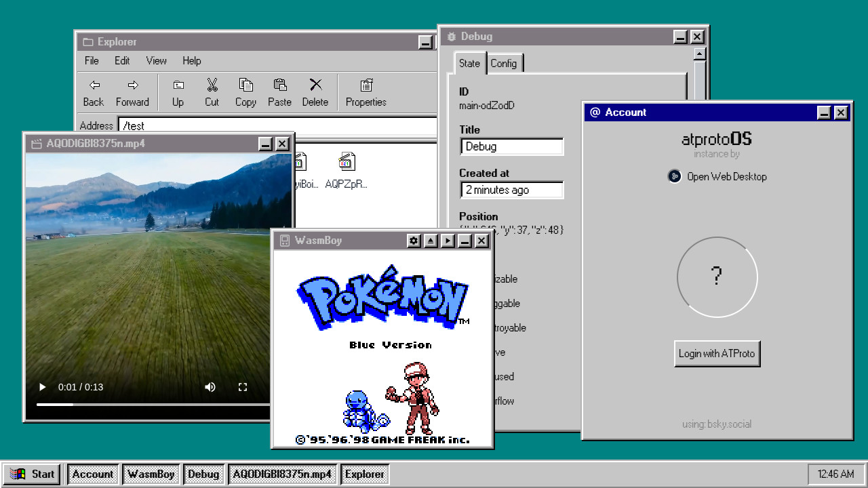Minimize the Debug window
This screenshot has height=488, width=868.
coord(681,37)
